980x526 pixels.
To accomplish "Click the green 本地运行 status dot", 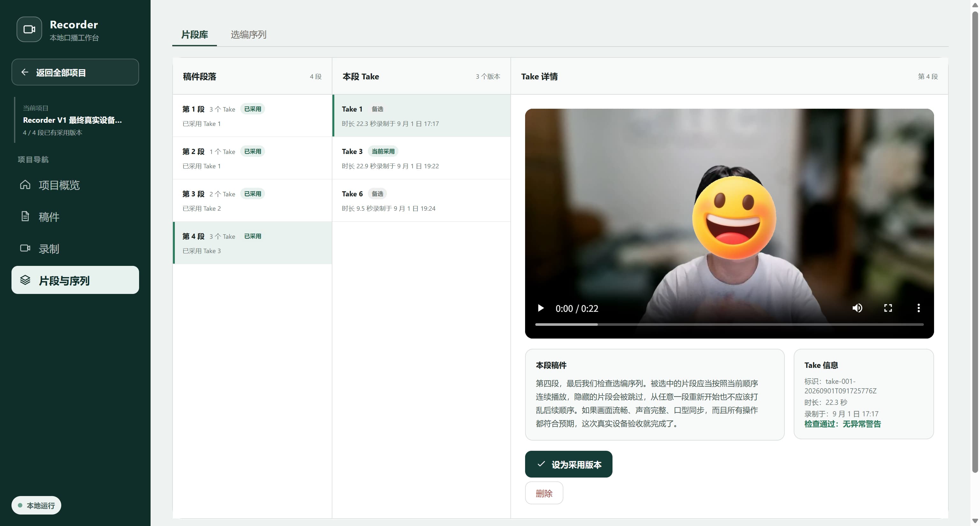I will (20, 506).
